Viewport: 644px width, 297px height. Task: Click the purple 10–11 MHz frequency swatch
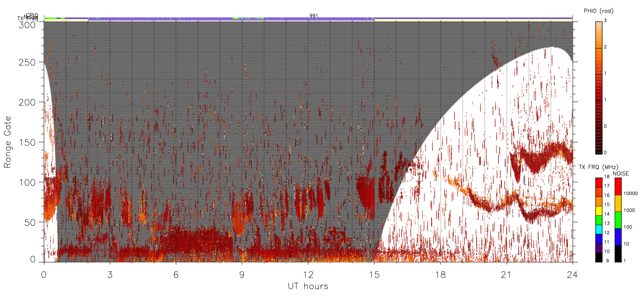[x=598, y=248]
